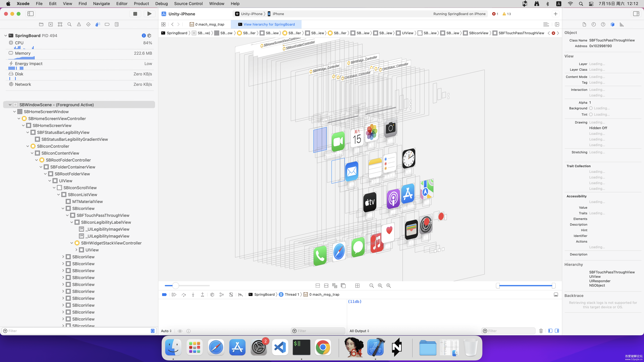The image size is (644, 362).
Task: Open the Debug menu
Action: coord(161,3)
